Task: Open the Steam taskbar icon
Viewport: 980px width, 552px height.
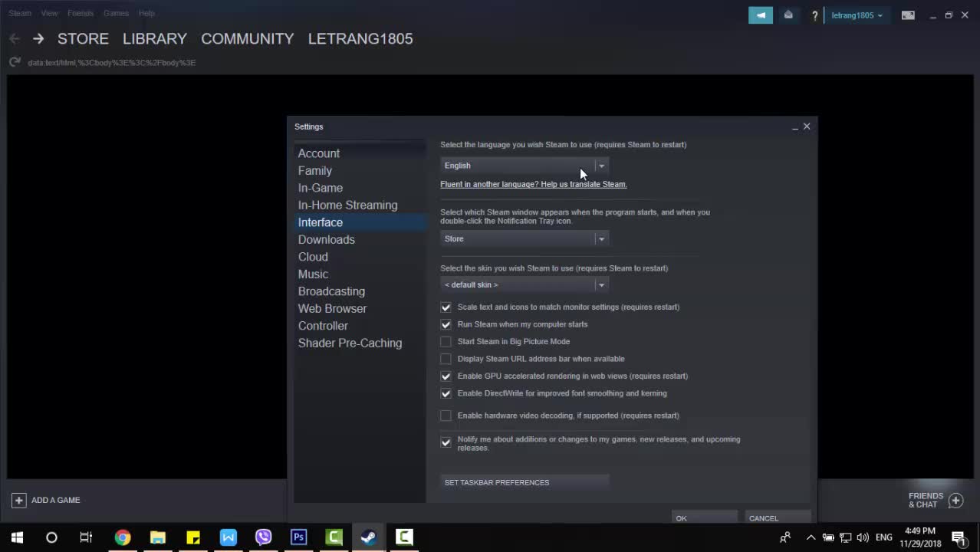Action: [x=369, y=537]
